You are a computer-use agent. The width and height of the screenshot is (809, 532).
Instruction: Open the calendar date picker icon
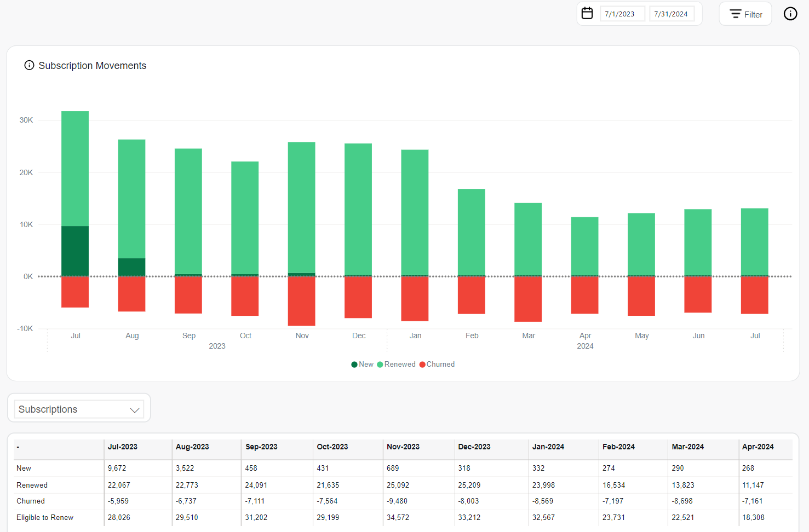(x=587, y=13)
